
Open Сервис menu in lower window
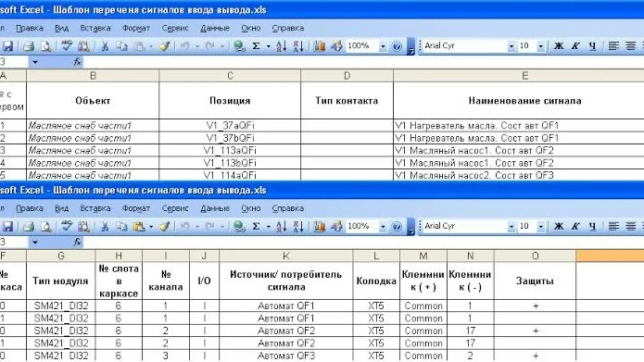(x=175, y=208)
